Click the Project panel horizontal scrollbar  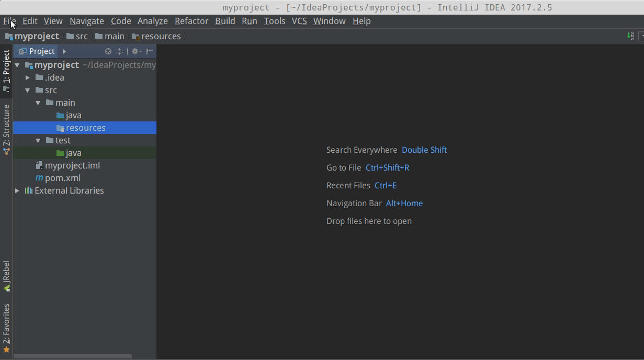coord(73,356)
